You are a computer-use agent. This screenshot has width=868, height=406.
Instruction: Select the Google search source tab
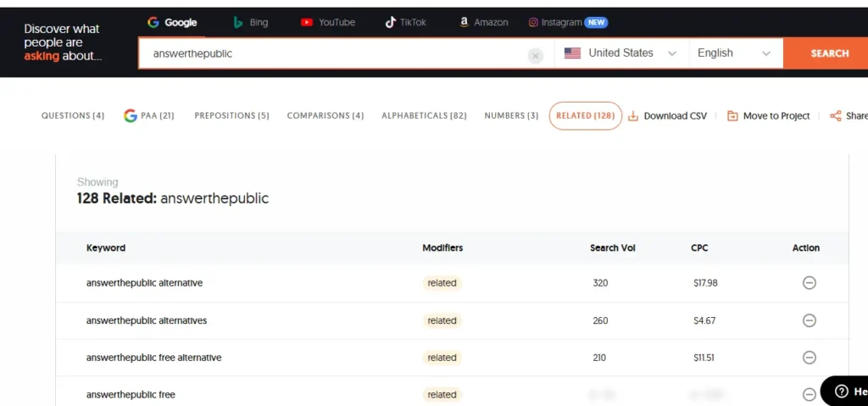[172, 23]
